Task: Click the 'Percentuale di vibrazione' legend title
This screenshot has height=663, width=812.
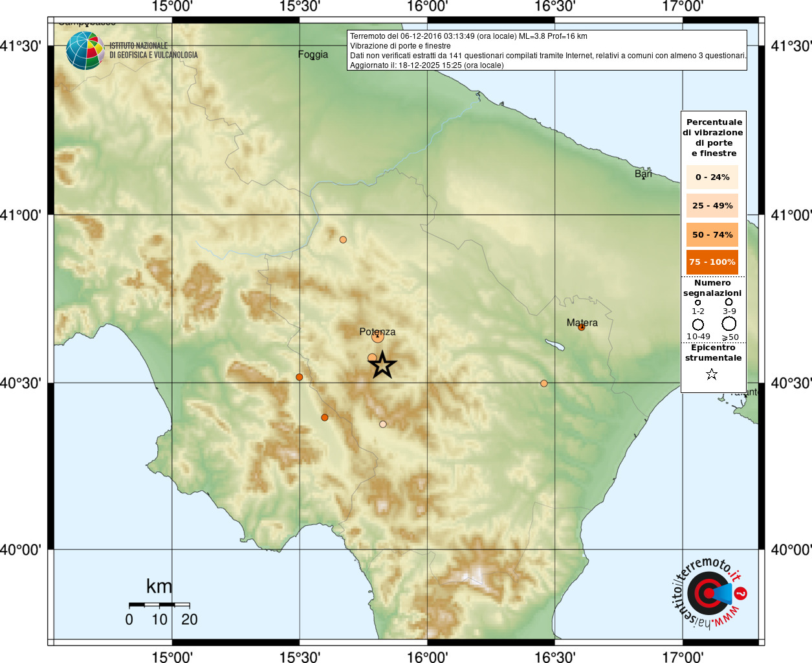Action: coord(713,137)
